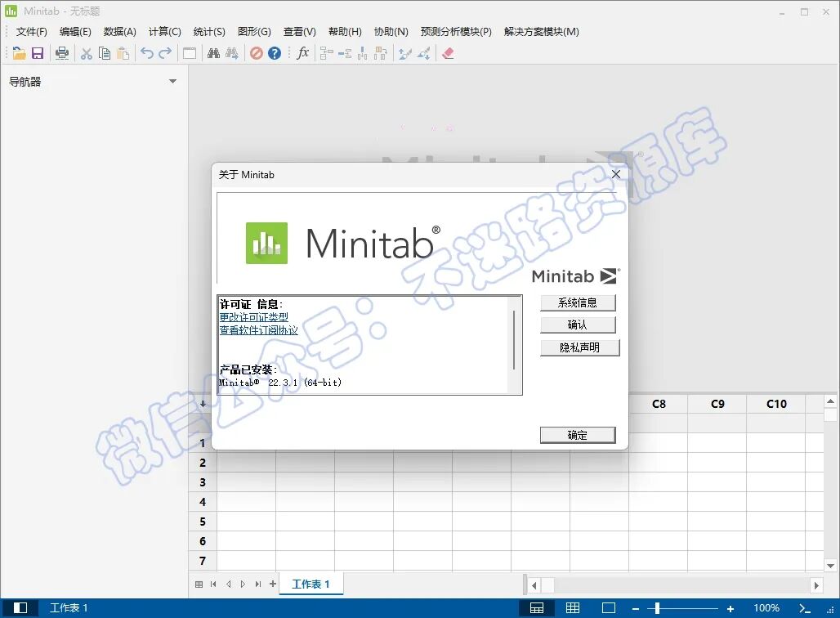Go to last worksheet tab arrow
840x618 pixels.
258,584
